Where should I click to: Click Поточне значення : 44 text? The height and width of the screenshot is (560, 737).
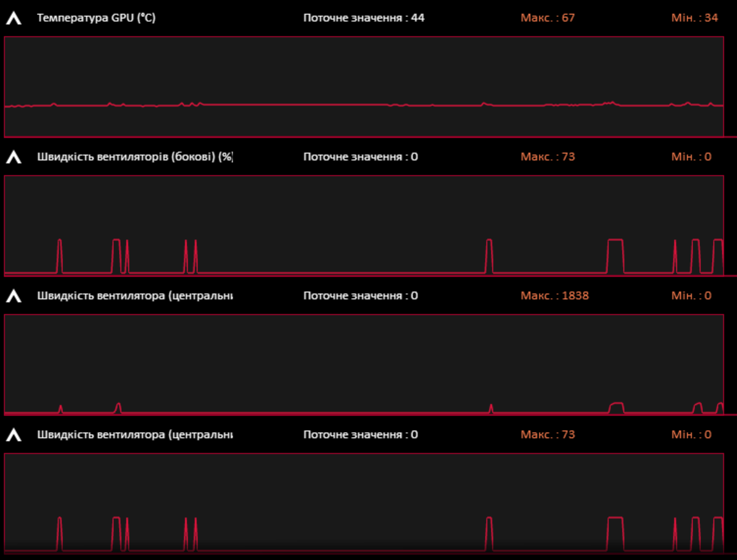coord(364,18)
